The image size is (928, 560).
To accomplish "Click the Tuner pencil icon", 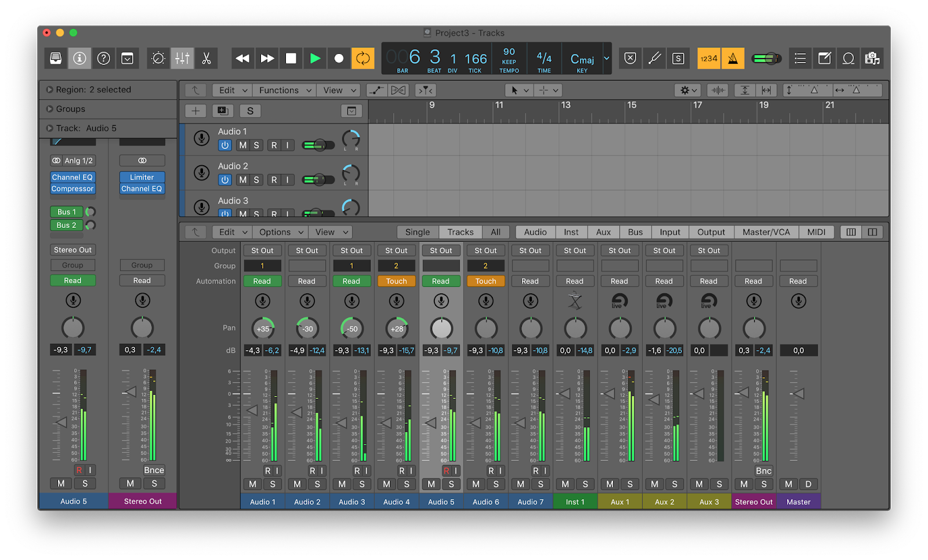I will tap(654, 58).
